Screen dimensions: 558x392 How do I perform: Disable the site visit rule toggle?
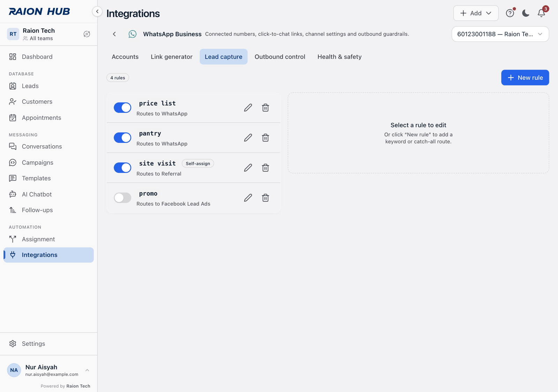click(122, 168)
